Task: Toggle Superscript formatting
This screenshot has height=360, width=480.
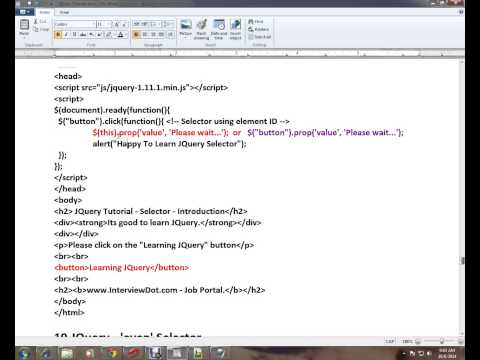Action: (99, 34)
